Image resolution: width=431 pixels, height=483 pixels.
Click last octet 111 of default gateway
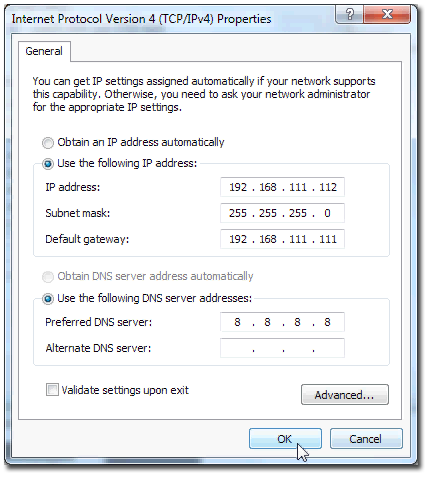328,239
